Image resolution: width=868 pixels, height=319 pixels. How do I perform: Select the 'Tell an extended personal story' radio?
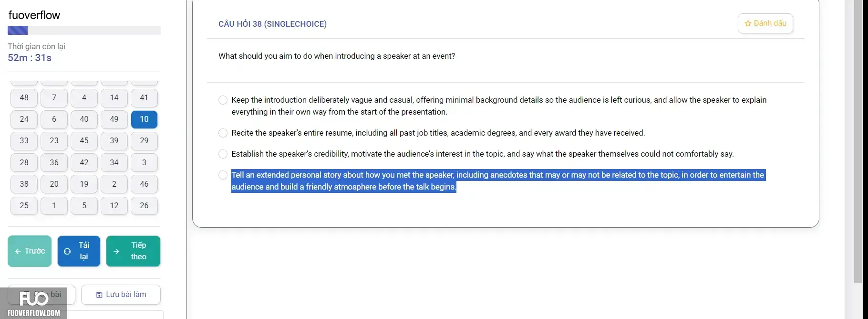pyautogui.click(x=223, y=175)
